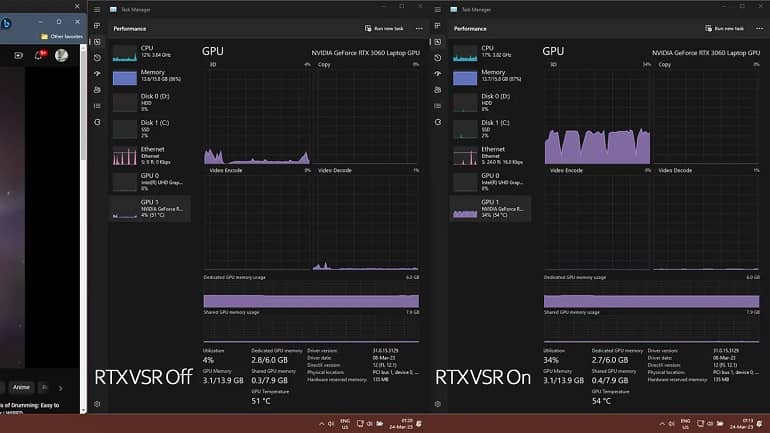
Task: Click Run new task in the RTX VSR On Task Manager
Action: [x=724, y=28]
